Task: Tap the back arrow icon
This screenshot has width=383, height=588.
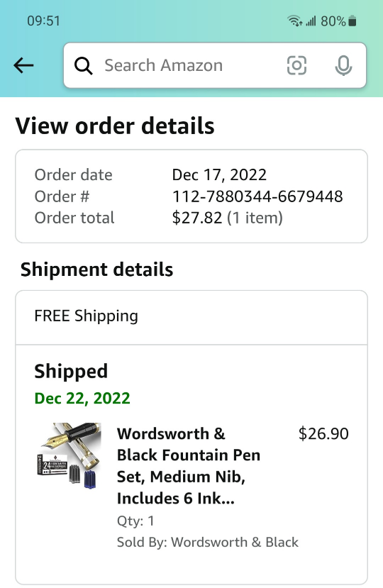Action: point(23,65)
